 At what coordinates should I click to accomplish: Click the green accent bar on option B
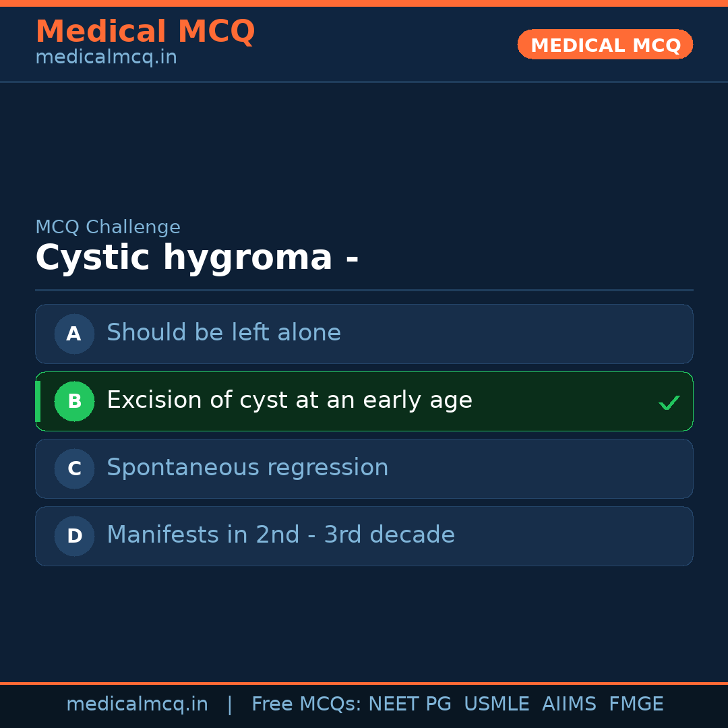[38, 401]
